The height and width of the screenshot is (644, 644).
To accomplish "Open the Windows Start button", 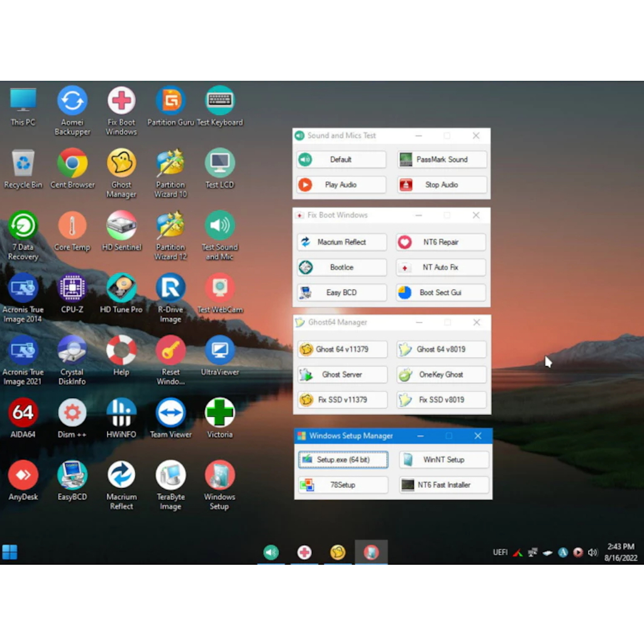I will (10, 552).
